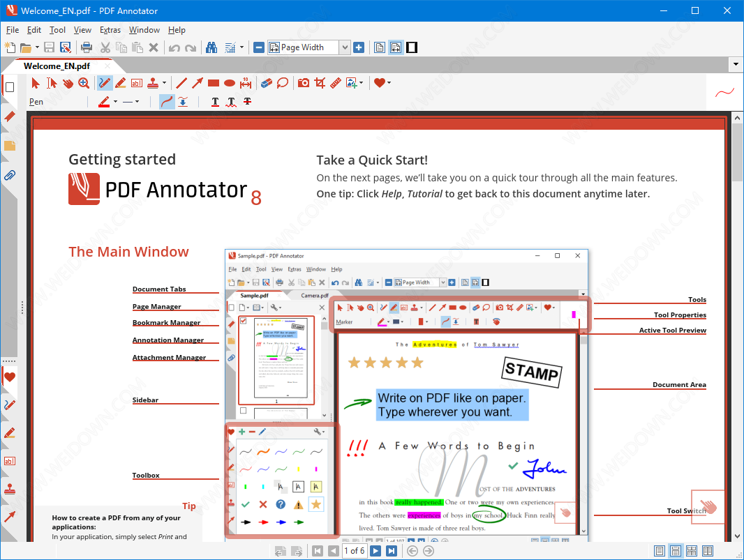Click the active tool preview swatch

724,93
